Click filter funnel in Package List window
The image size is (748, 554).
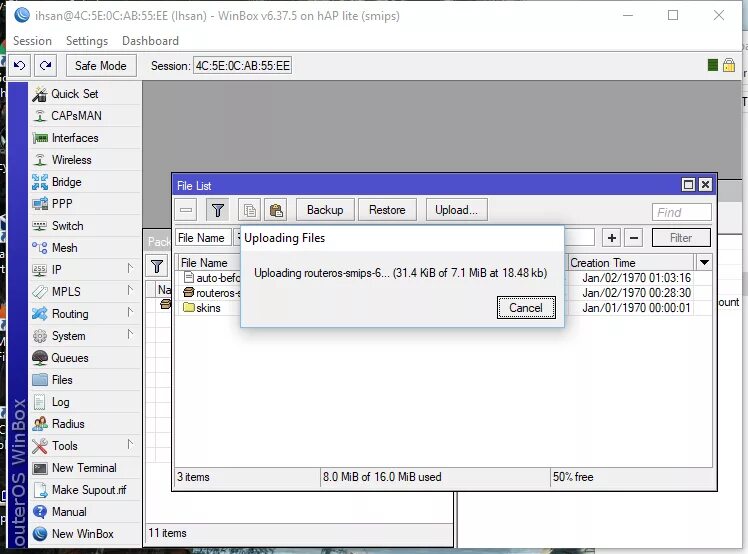click(x=157, y=266)
